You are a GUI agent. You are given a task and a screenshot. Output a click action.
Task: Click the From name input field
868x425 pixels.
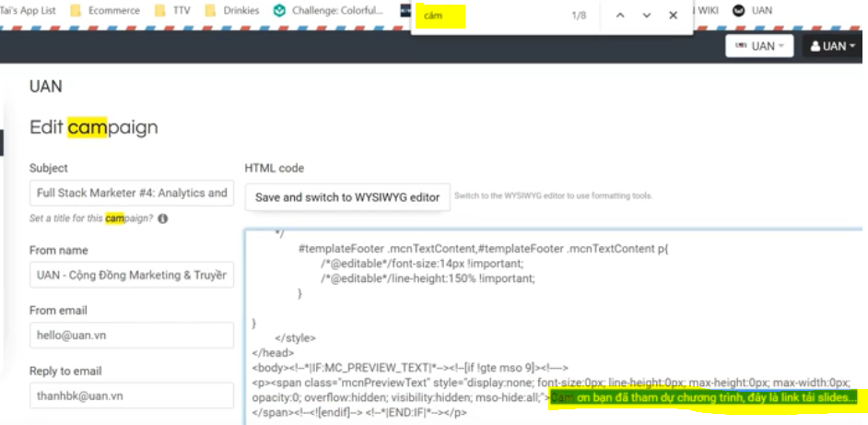(132, 275)
